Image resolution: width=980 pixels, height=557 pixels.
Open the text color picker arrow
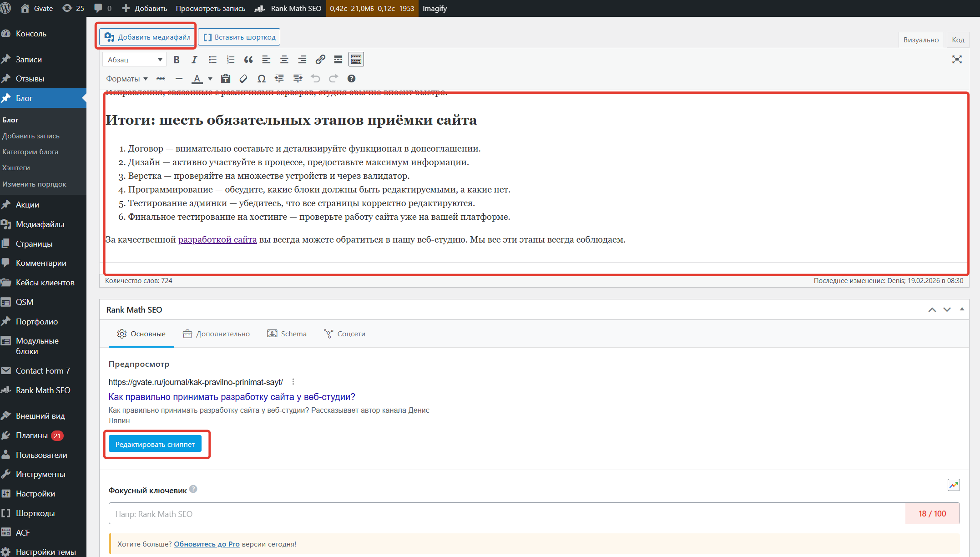(210, 79)
